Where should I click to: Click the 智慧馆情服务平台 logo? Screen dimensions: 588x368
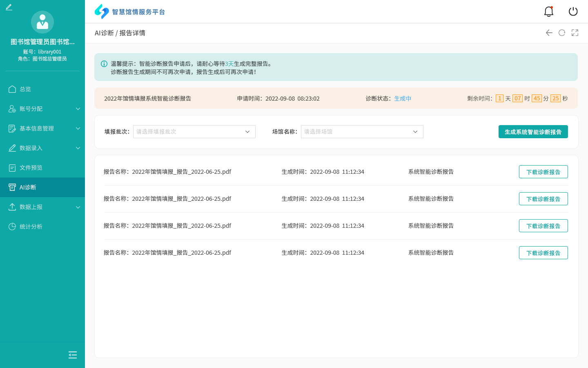pyautogui.click(x=130, y=11)
